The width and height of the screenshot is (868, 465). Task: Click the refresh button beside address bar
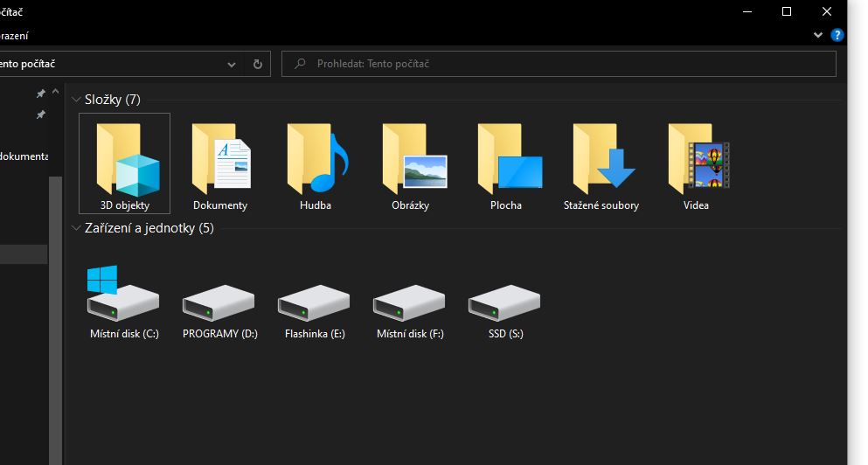[x=257, y=65]
